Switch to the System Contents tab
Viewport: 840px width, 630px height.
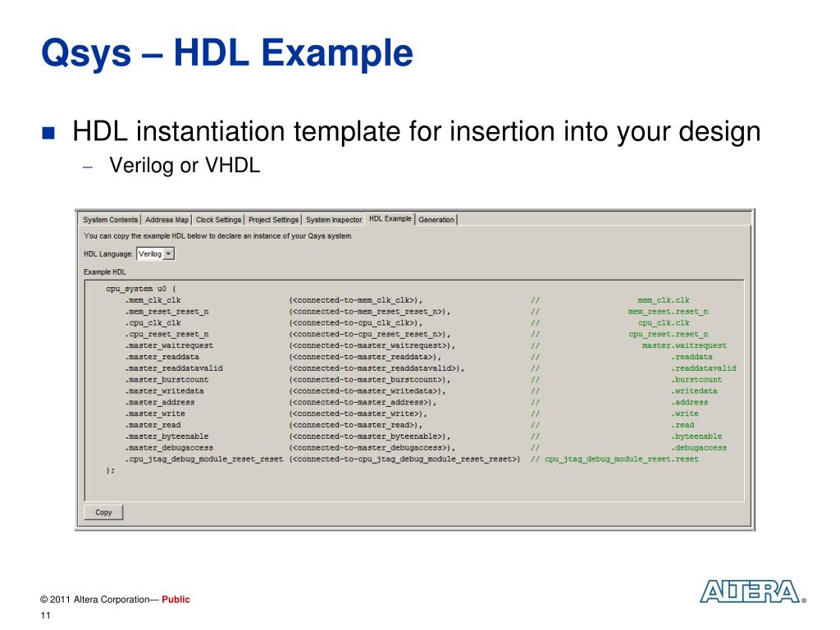point(111,220)
